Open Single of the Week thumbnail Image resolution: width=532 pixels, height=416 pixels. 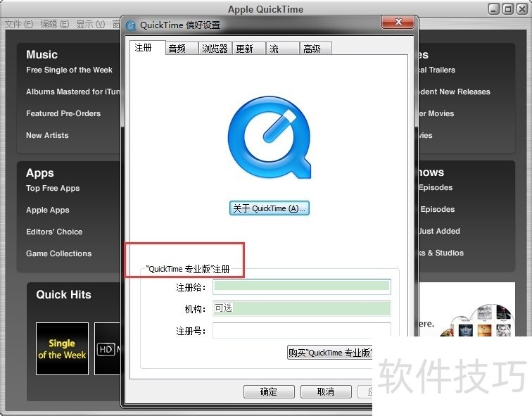(x=62, y=349)
